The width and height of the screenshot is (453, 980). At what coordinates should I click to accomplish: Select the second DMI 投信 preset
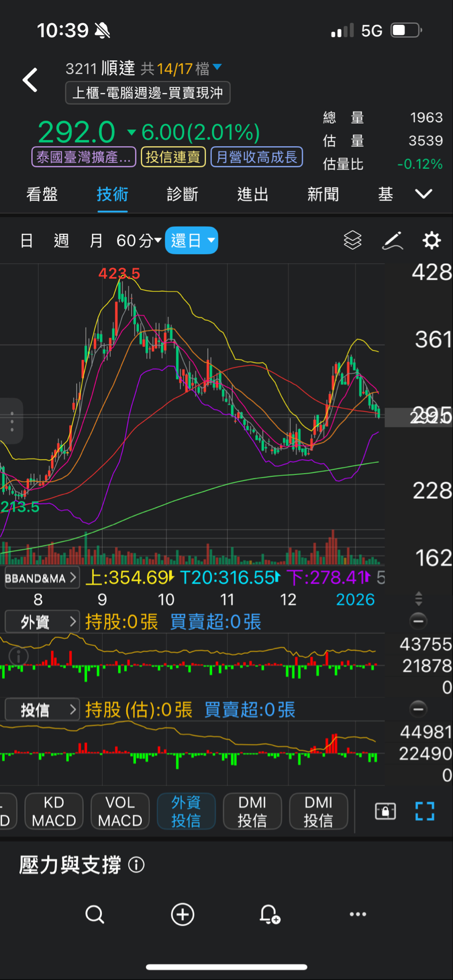[319, 811]
